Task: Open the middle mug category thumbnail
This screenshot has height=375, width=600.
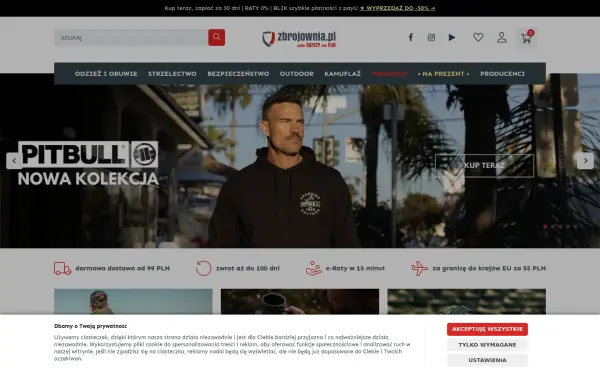Action: [300, 302]
